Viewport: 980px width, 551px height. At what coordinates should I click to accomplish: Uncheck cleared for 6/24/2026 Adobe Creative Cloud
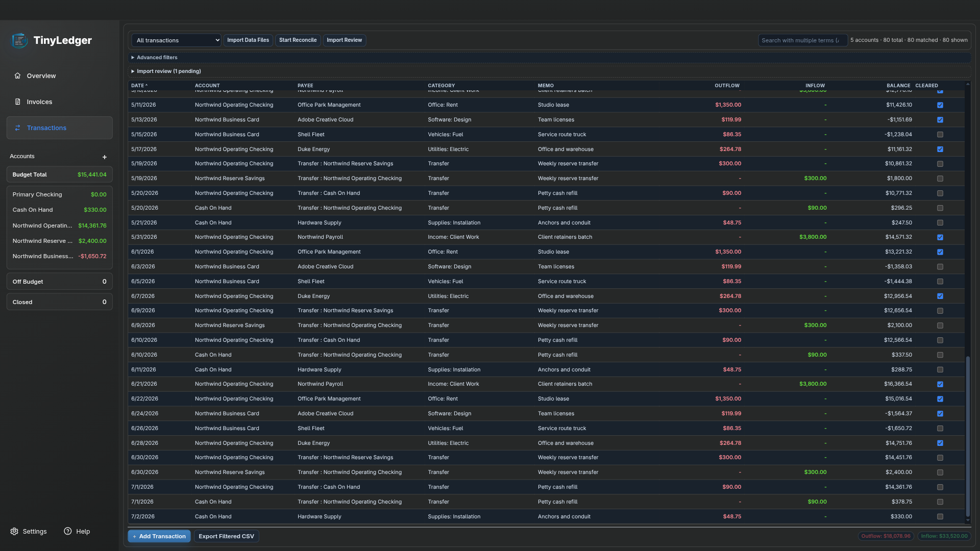[x=940, y=414]
